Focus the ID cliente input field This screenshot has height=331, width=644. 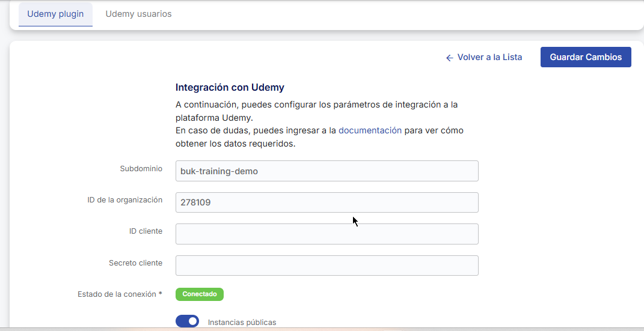pos(327,234)
